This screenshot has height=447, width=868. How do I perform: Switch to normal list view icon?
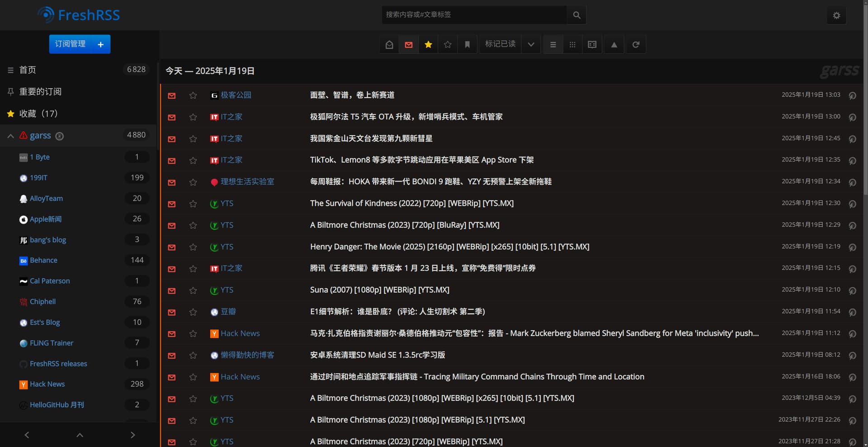coord(553,44)
